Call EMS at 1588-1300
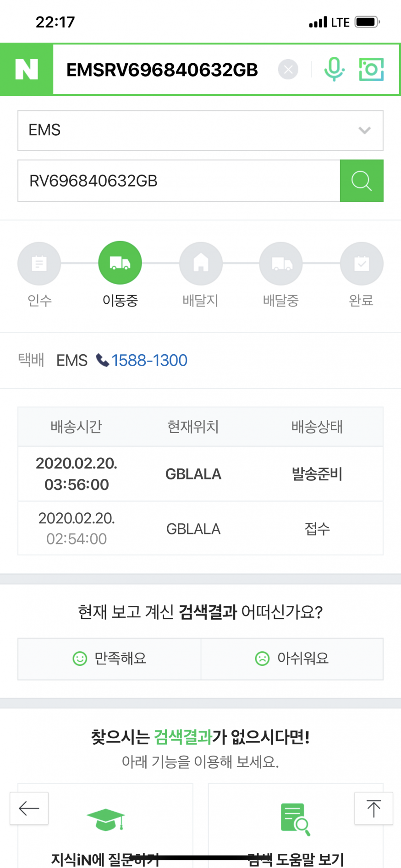Screen dimensions: 401x868 tap(149, 361)
